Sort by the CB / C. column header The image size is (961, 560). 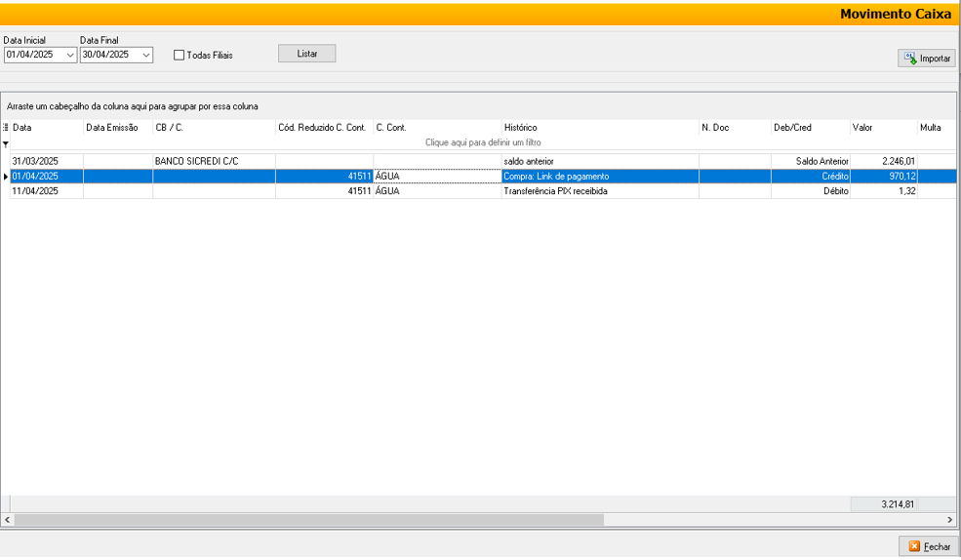point(214,128)
